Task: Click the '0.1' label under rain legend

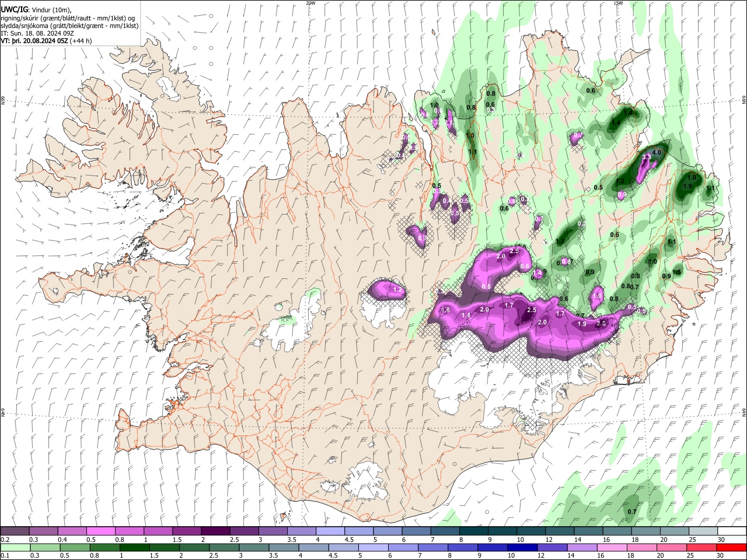Action: coord(5,555)
